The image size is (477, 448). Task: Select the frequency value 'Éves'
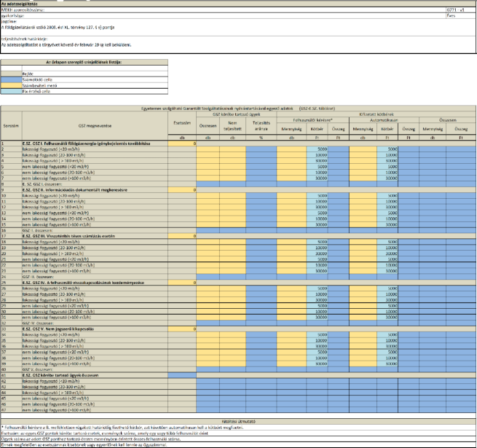(451, 15)
